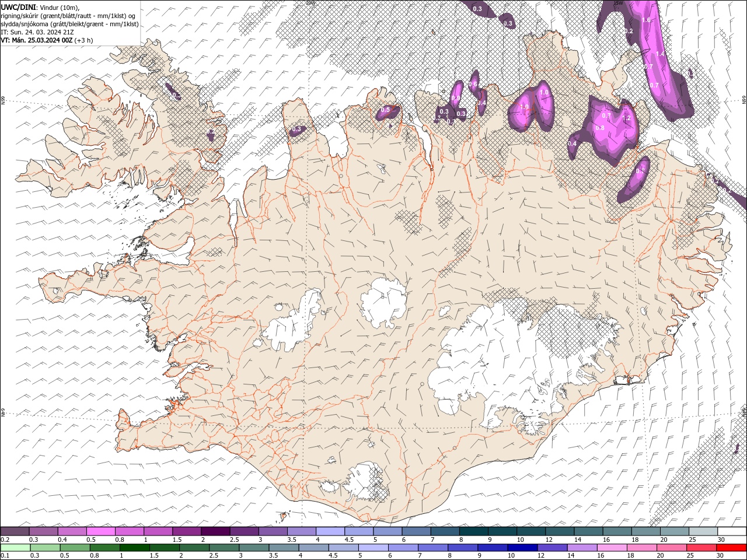This screenshot has height=560, width=747.
Task: Select the dark green swatch between 1 and 1.5
Action: 134,548
